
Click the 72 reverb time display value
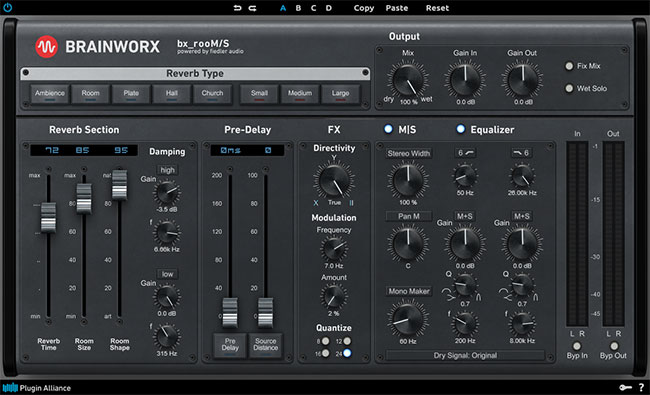pyautogui.click(x=52, y=150)
